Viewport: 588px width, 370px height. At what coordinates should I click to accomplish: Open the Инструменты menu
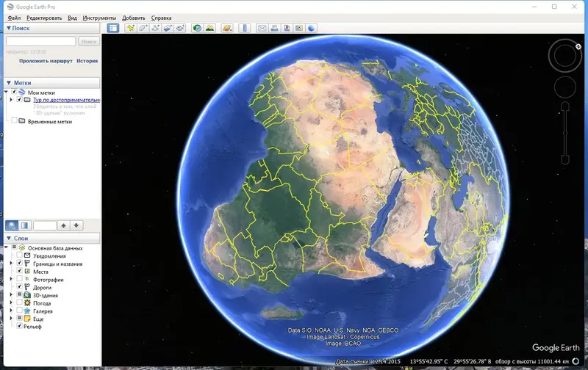(99, 18)
